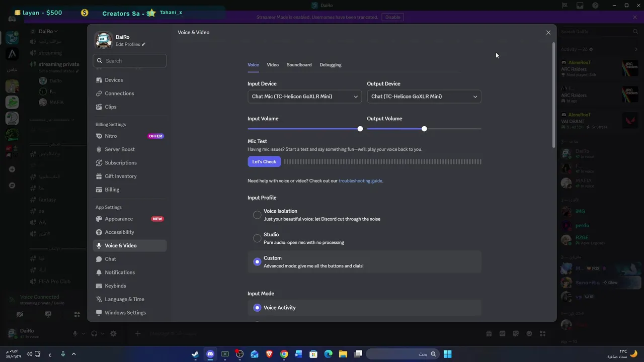Open the Nitro settings page
This screenshot has height=362, width=644.
click(129, 136)
